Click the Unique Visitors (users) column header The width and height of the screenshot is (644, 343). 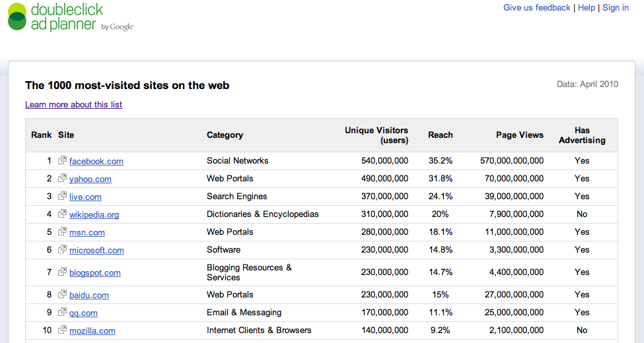tap(376, 135)
